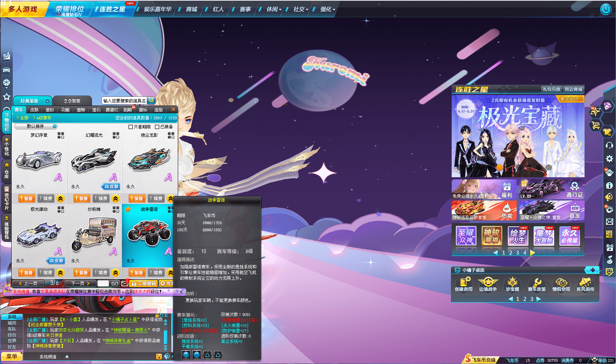Equip the 梦幻序章 car with 装备

[27, 199]
